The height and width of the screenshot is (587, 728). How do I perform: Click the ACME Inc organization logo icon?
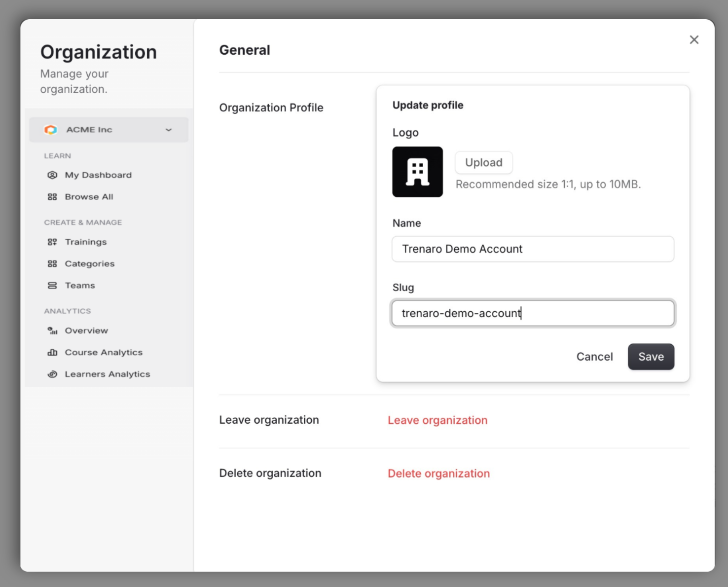click(x=51, y=129)
